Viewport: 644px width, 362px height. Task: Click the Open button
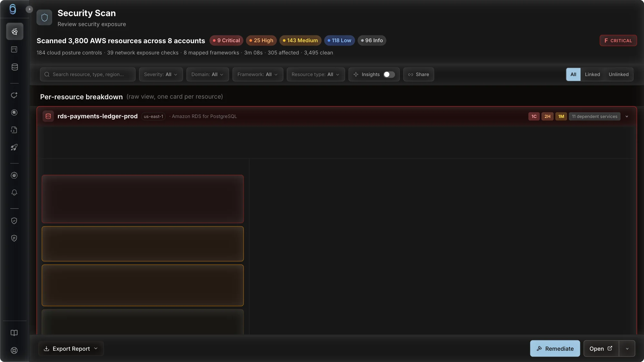(601, 348)
